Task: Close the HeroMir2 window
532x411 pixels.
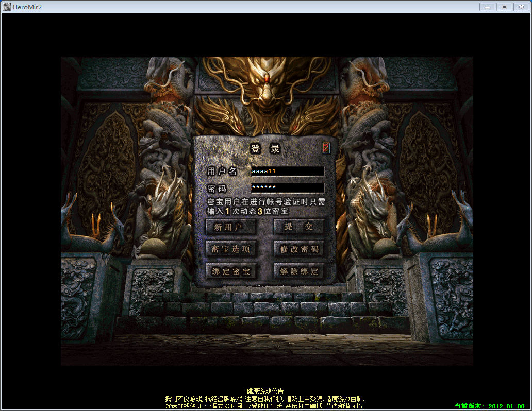Action: point(522,7)
